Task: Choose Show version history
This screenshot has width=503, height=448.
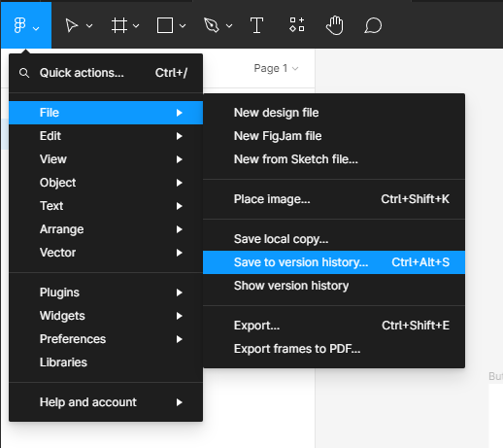Action: pyautogui.click(x=334, y=286)
